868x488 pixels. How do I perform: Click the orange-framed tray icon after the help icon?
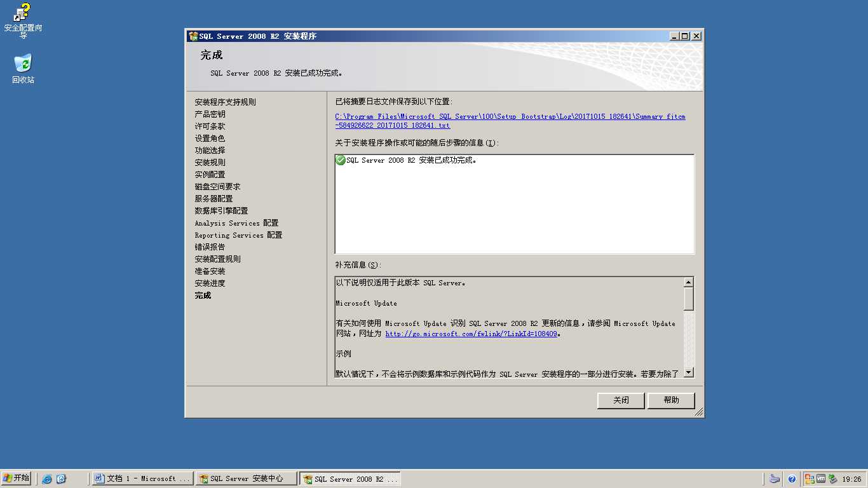[x=810, y=479]
